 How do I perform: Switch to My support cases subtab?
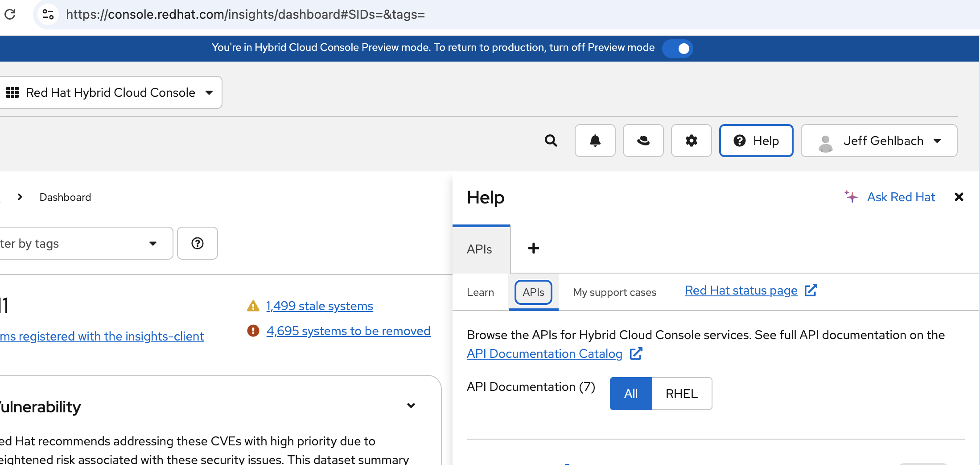click(615, 292)
